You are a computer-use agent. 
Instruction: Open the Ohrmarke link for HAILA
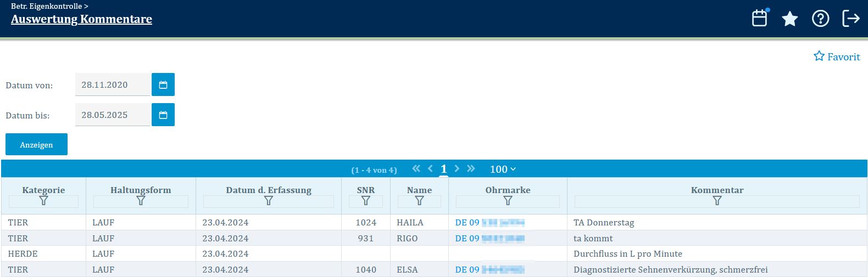(x=489, y=223)
